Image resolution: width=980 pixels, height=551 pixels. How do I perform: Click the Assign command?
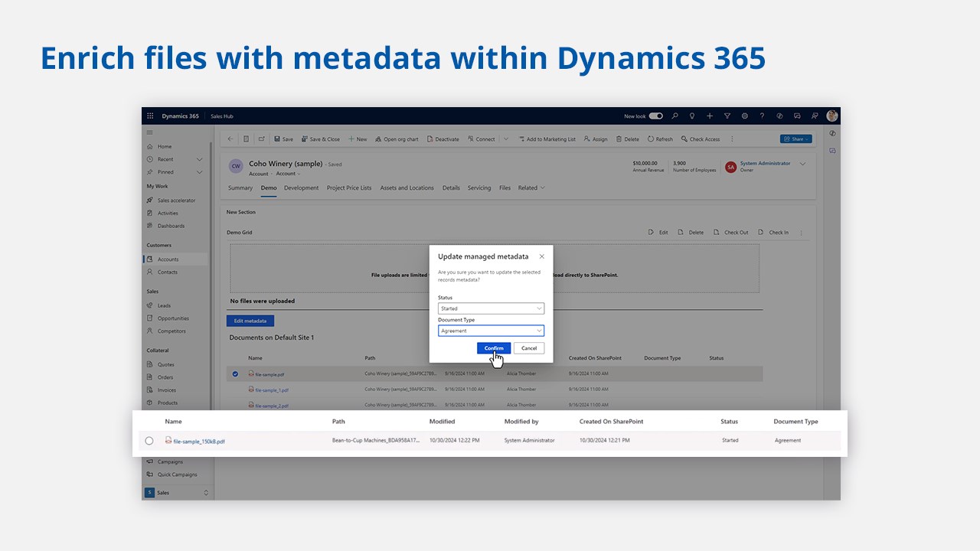(x=596, y=139)
